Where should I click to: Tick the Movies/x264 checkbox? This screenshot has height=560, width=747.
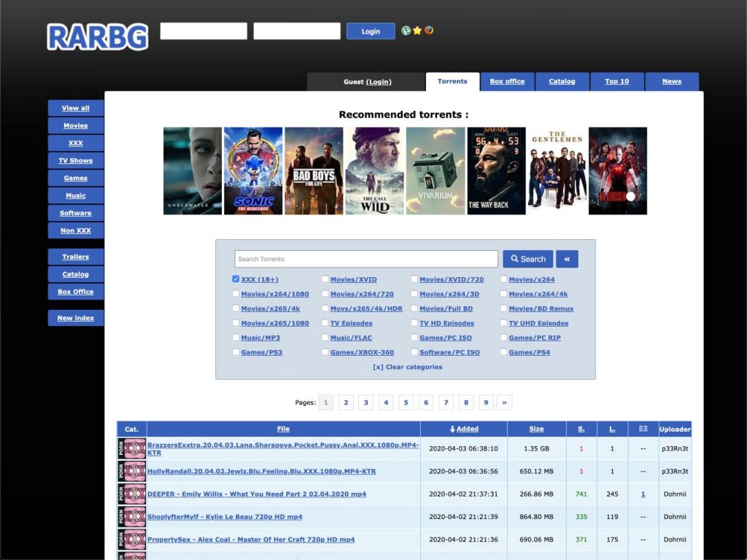point(503,279)
